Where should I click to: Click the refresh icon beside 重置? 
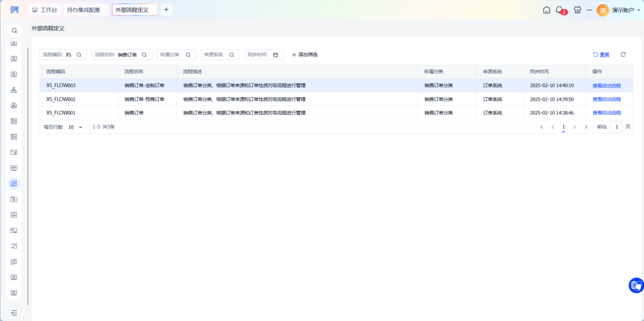coord(623,55)
